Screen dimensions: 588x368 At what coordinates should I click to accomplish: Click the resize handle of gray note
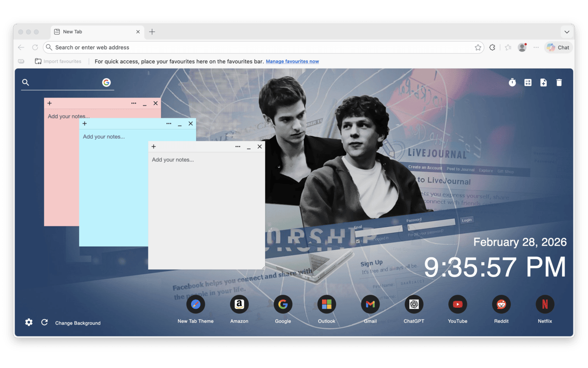coord(263,267)
